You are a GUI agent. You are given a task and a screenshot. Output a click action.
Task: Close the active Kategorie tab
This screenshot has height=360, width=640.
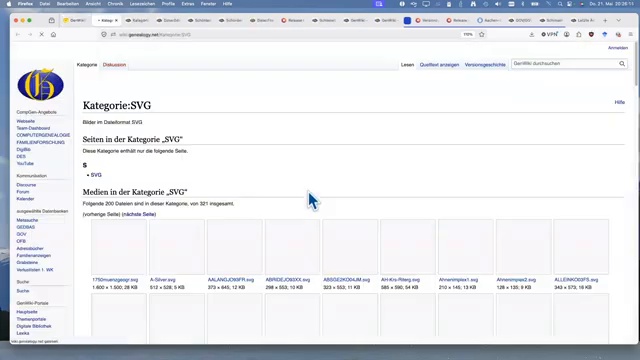click(x=116, y=20)
